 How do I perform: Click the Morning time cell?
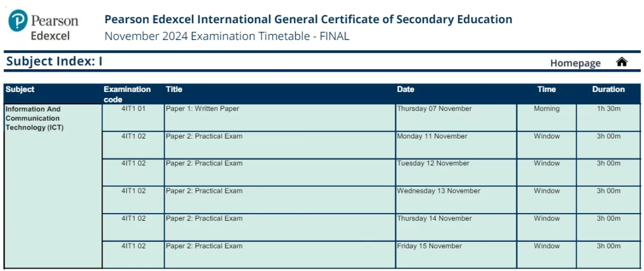pos(547,118)
